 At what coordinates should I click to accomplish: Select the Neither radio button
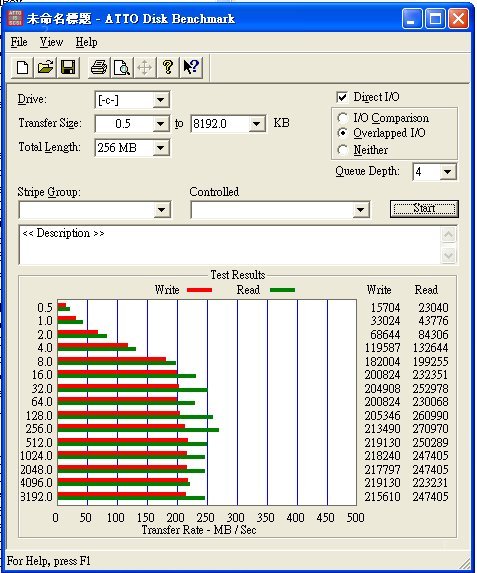(x=342, y=150)
